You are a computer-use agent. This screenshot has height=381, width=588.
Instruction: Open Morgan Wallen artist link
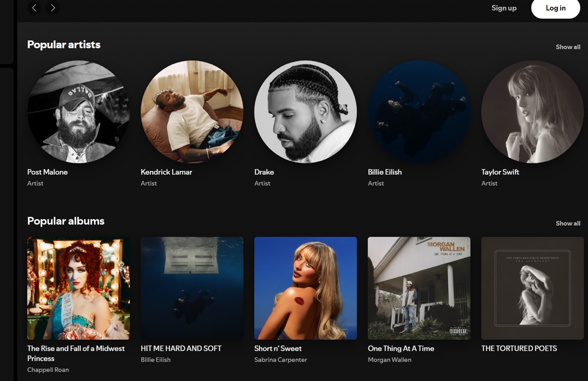(390, 360)
